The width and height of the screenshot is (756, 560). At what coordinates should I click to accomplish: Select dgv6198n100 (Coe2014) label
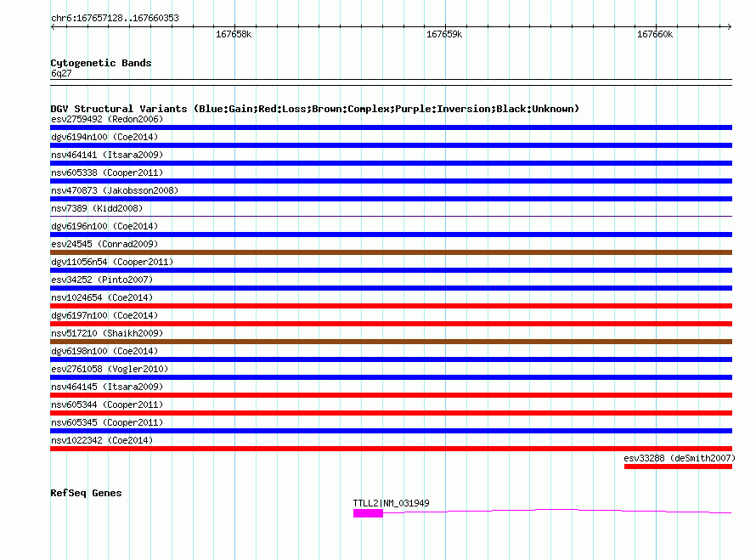tap(104, 351)
